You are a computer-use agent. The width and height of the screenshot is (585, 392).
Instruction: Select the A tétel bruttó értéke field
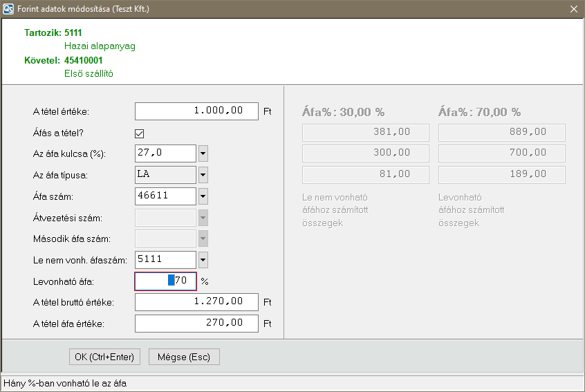pyautogui.click(x=196, y=302)
